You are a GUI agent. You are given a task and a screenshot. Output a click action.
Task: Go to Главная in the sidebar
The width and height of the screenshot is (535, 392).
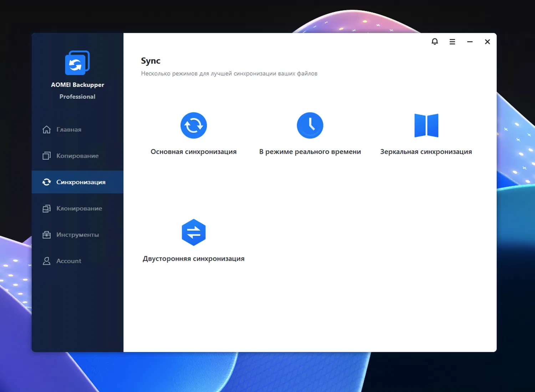click(77, 129)
